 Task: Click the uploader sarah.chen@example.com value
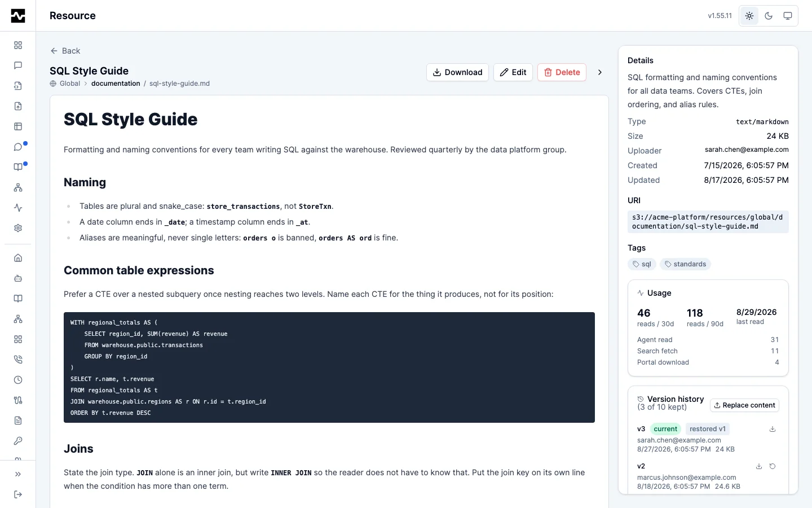[x=747, y=150]
